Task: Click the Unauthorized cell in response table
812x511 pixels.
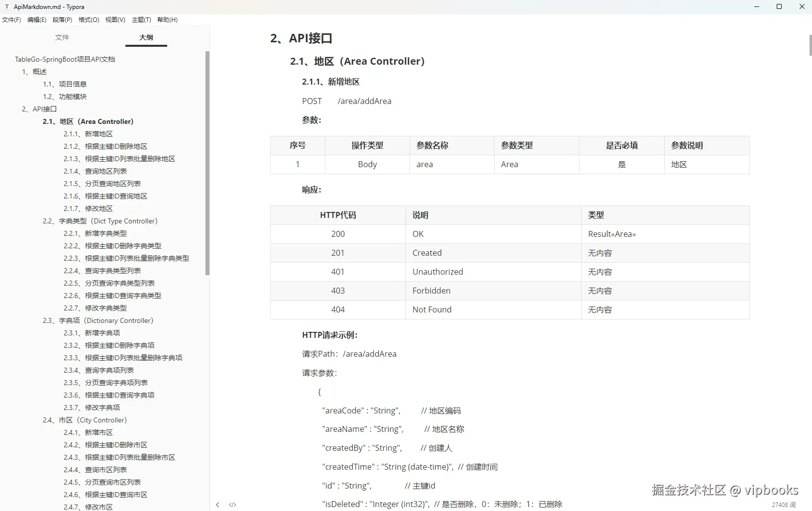Action: (x=493, y=272)
